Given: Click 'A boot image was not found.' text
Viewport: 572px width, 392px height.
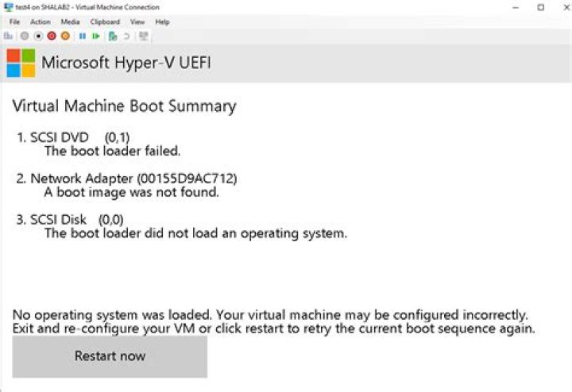Looking at the screenshot, I should click(x=131, y=192).
